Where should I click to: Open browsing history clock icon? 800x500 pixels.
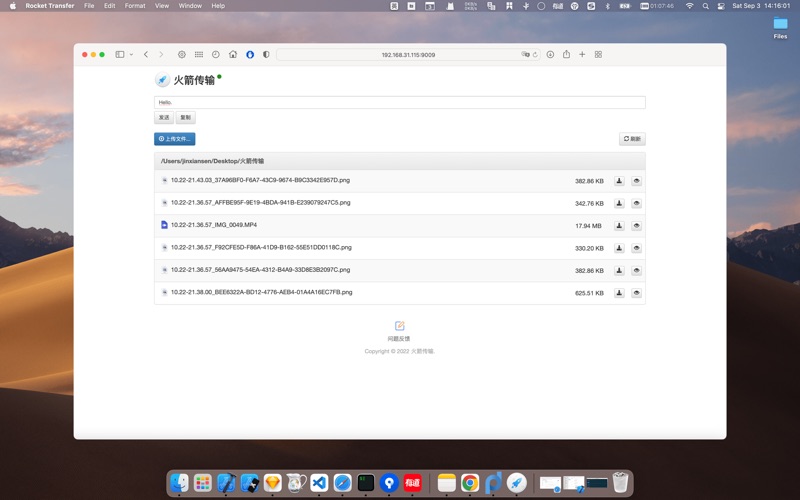[216, 55]
